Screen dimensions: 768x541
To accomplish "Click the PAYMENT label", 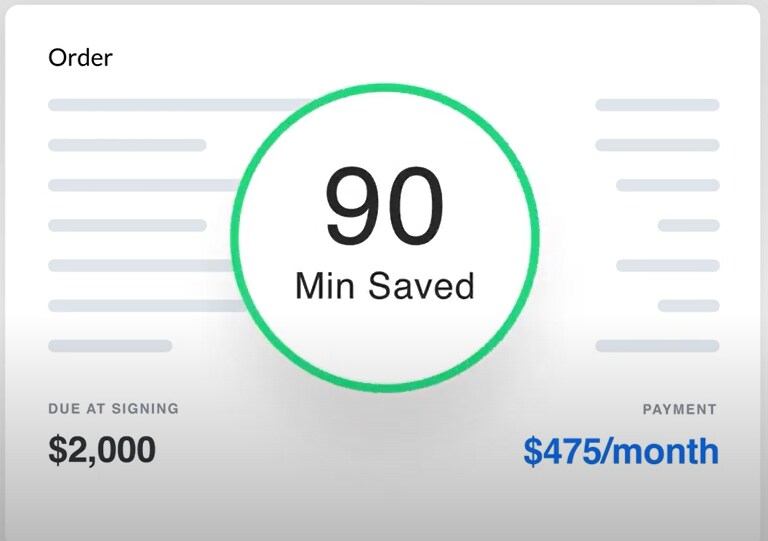I will [x=680, y=409].
